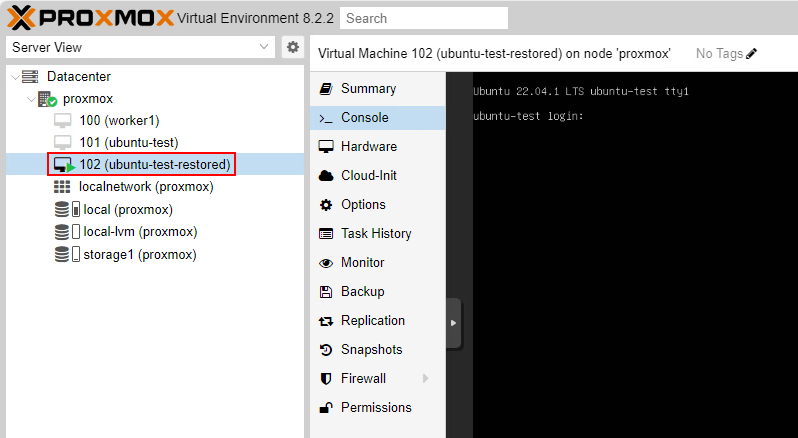This screenshot has height=438, width=798.
Task: Expand the Firewall submenu arrow
Action: 427,379
